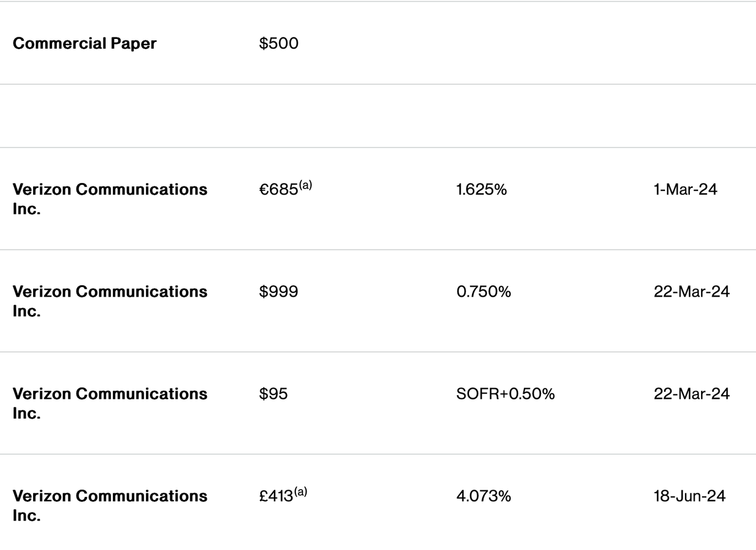Select the $500 commercial paper amount
Screen dimensions: 756x550
tap(279, 43)
